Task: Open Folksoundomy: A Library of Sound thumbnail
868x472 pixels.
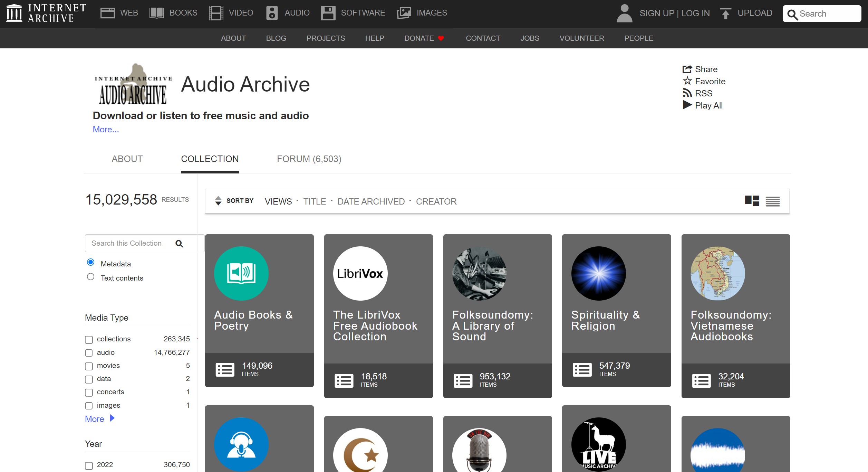Action: click(479, 273)
